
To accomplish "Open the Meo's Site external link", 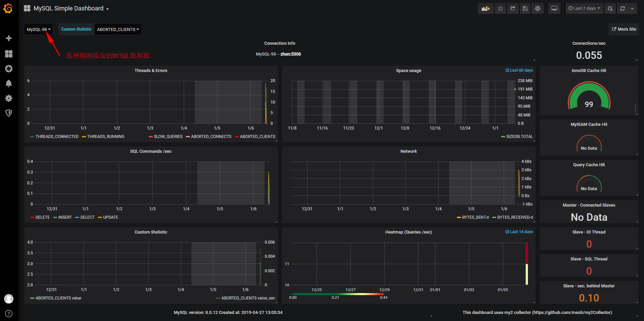I will (624, 29).
